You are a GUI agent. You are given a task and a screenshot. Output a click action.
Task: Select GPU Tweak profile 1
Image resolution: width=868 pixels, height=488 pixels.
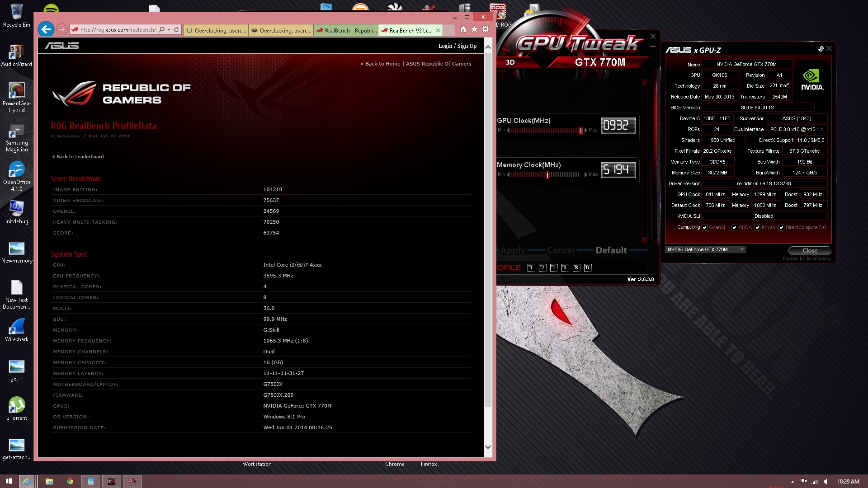pyautogui.click(x=531, y=267)
